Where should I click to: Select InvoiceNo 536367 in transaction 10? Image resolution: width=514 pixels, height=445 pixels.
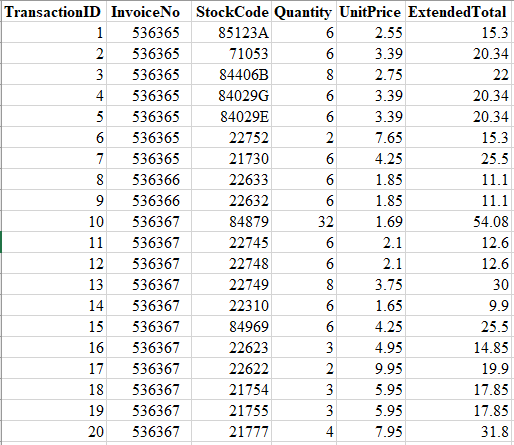tap(149, 222)
